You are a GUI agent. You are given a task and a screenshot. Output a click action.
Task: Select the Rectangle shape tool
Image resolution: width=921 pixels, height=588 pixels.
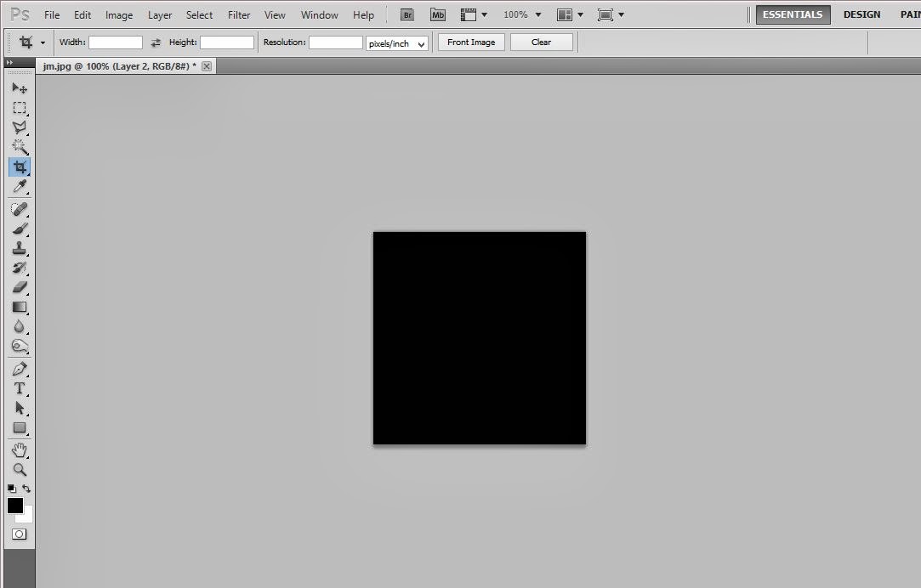(20, 427)
